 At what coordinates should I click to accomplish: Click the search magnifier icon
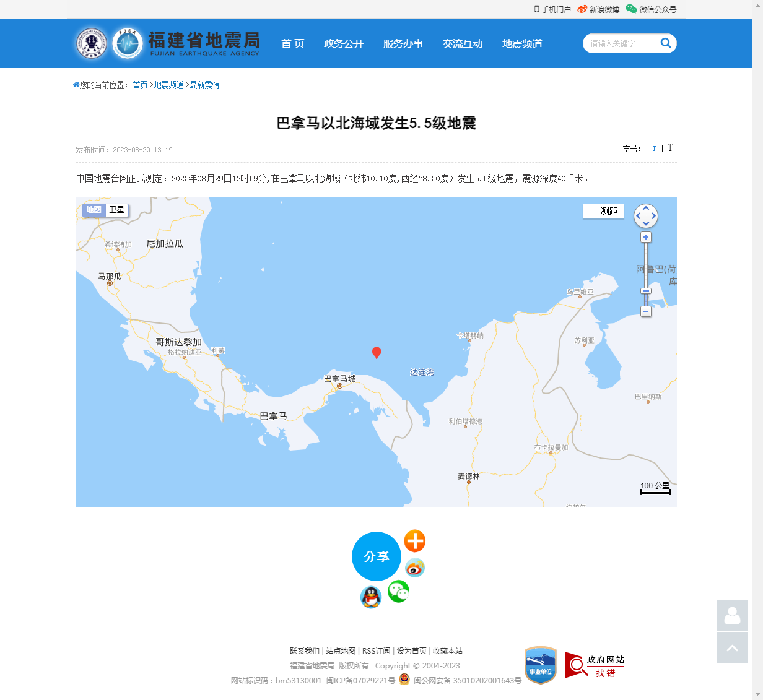[666, 43]
